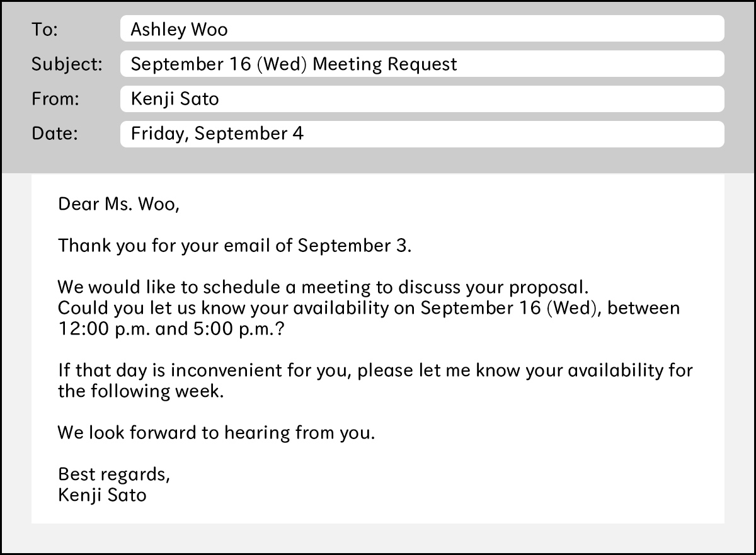Click the To field containing Ashley Woo
The height and width of the screenshot is (555, 756).
coord(421,29)
